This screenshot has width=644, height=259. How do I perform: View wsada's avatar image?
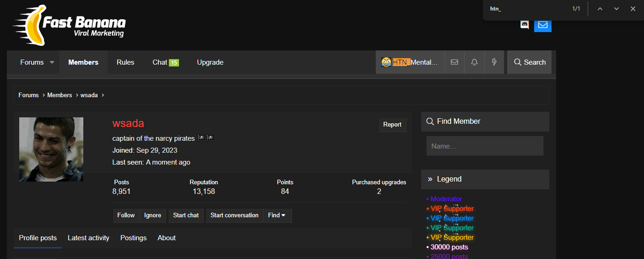(x=51, y=149)
